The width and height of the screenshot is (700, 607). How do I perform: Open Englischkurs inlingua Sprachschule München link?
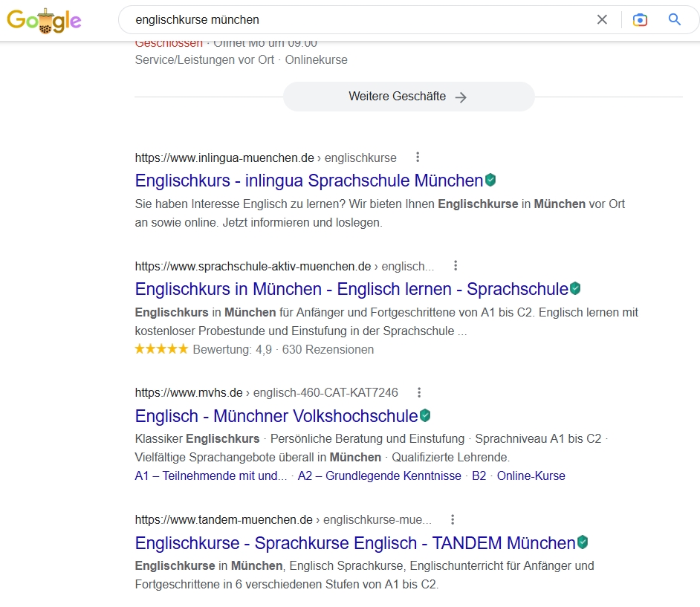tap(308, 181)
